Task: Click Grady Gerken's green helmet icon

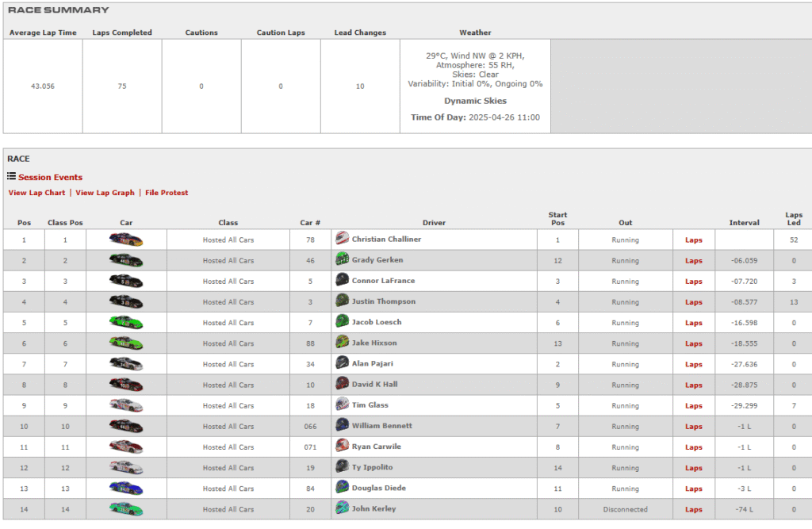Action: [x=342, y=259]
